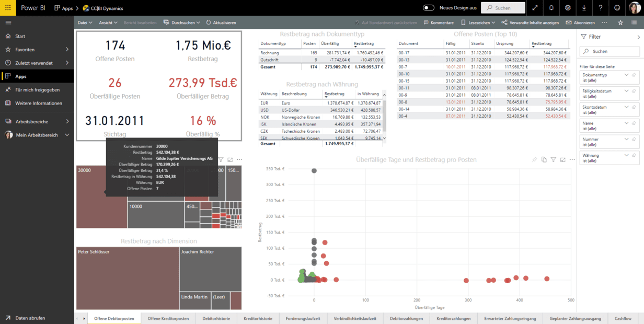
Task: Clear the Dokumenttyp filter with eraser
Action: pos(634,75)
